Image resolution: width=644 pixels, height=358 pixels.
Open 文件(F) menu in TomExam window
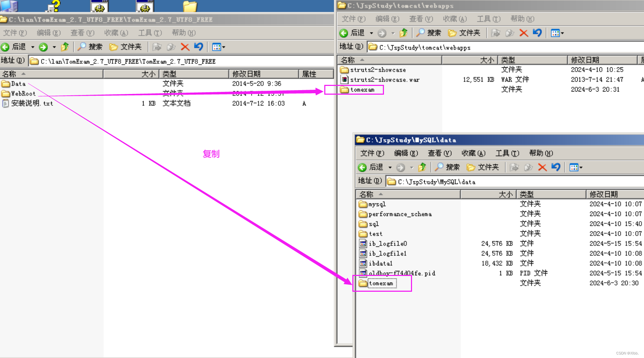[x=15, y=33]
